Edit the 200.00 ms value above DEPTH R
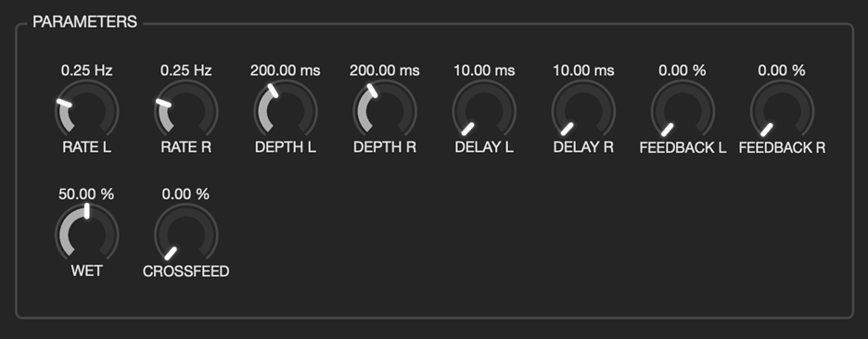The width and height of the screenshot is (868, 339). [x=385, y=70]
